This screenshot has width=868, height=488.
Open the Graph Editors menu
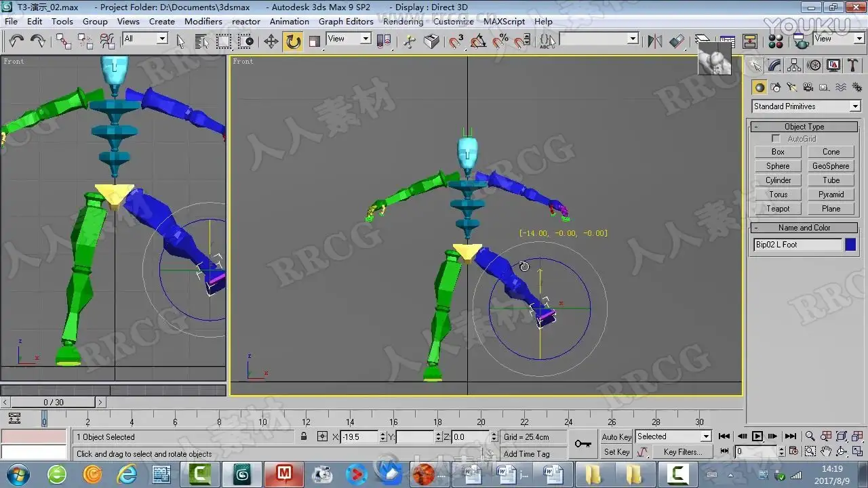346,21
